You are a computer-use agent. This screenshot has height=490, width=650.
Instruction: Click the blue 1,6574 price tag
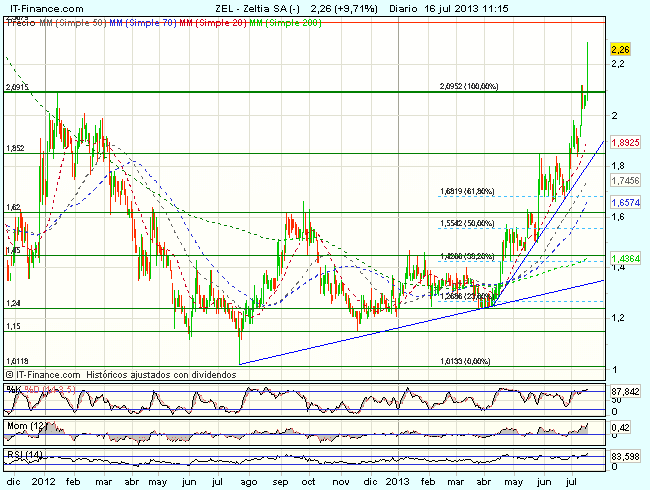coord(624,202)
